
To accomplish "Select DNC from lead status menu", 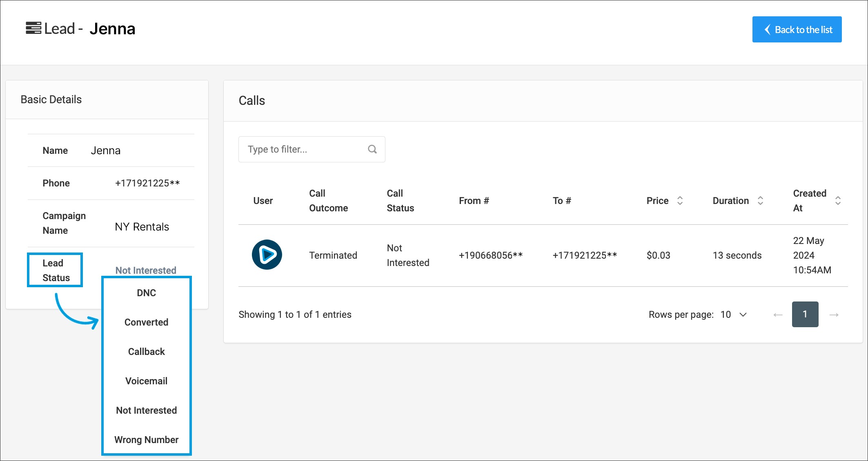I will (146, 293).
